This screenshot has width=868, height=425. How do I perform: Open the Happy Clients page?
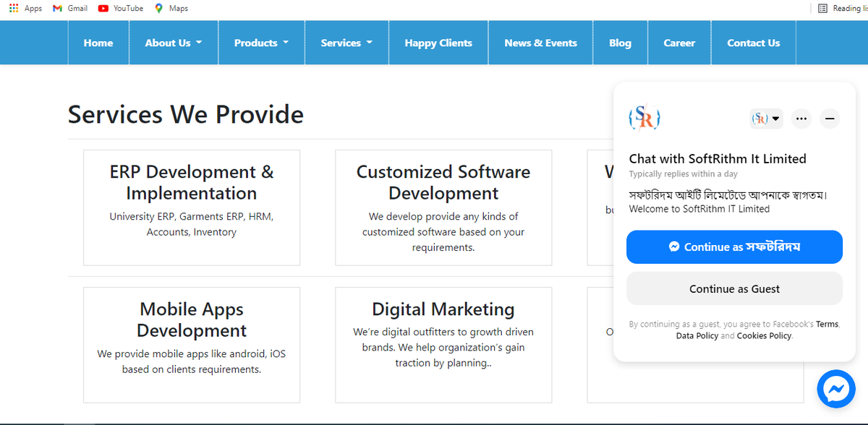(x=438, y=43)
